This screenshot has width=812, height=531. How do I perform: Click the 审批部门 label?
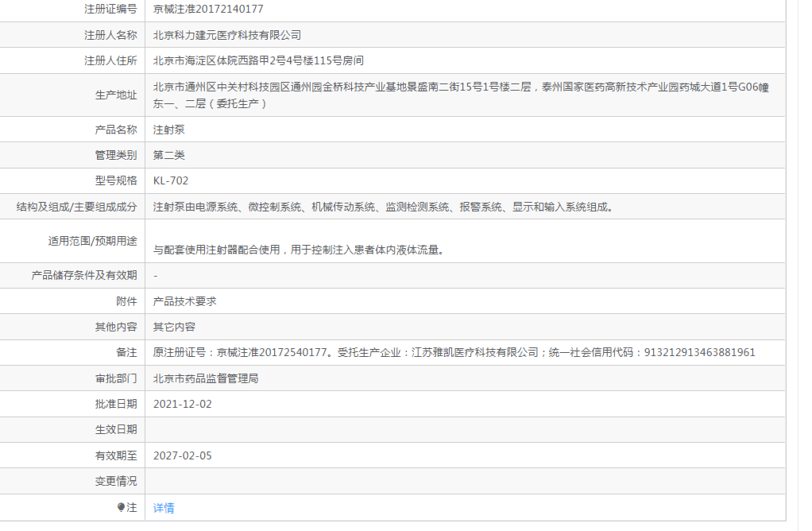point(116,378)
